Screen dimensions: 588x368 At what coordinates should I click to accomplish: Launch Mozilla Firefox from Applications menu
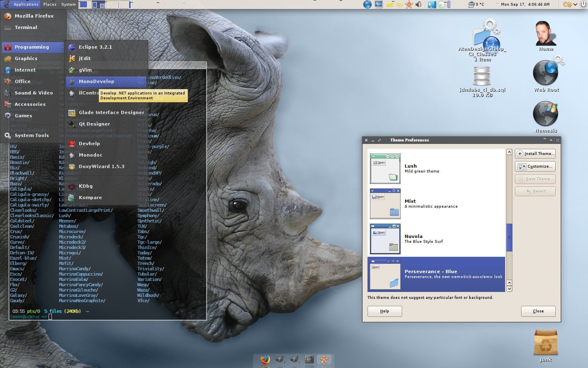33,16
